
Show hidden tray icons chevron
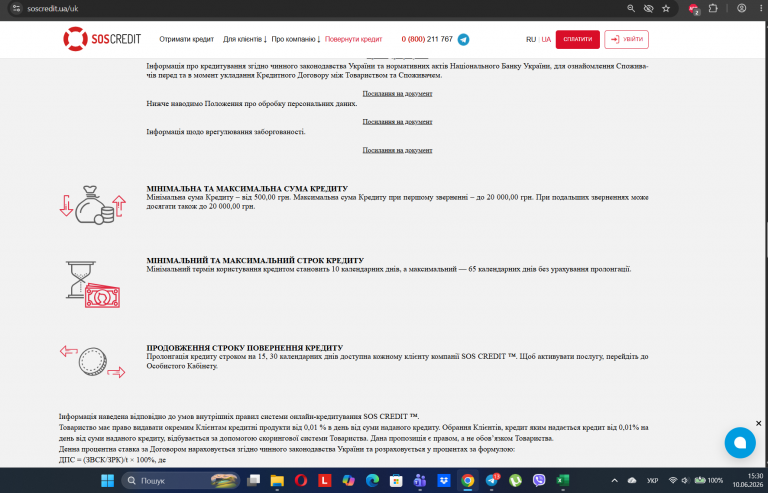[x=615, y=480]
